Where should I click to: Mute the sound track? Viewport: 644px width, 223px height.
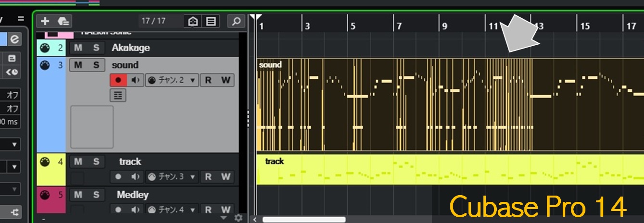click(78, 65)
